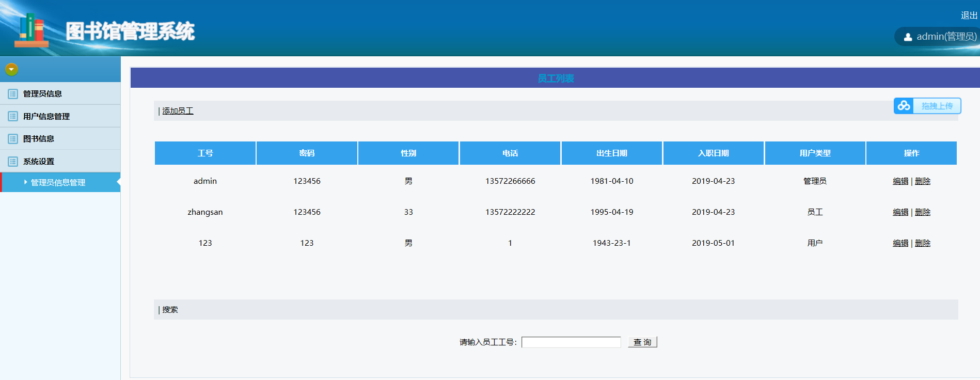
Task: Expand the 管理员信息 menu section
Action: tap(42, 94)
